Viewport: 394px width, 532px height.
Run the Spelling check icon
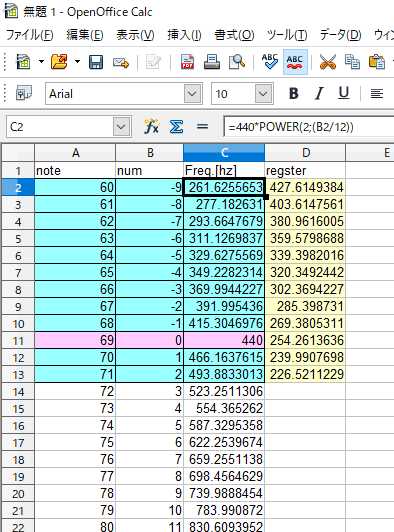(x=270, y=62)
